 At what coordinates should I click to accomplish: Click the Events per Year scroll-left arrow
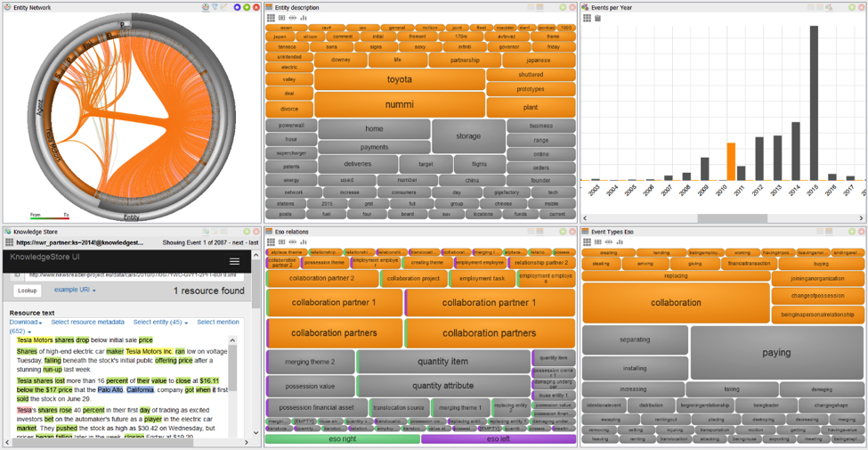click(x=585, y=218)
